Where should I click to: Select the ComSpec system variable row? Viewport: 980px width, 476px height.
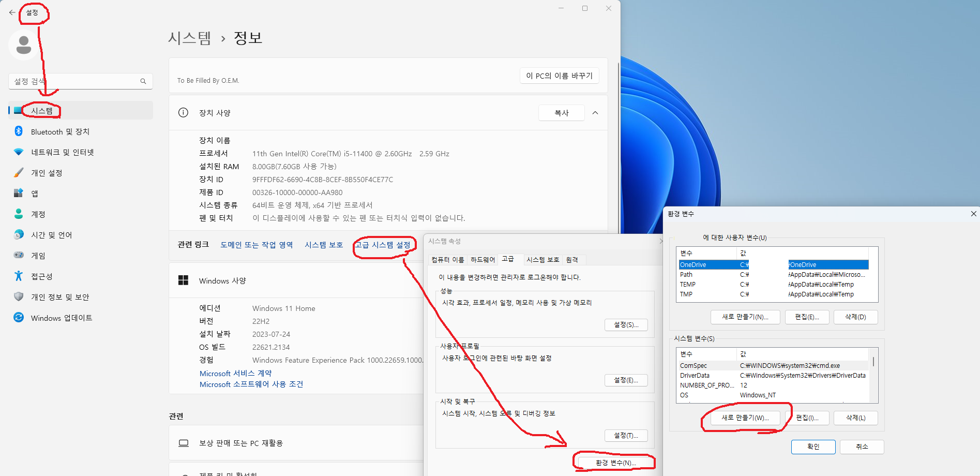click(x=774, y=365)
